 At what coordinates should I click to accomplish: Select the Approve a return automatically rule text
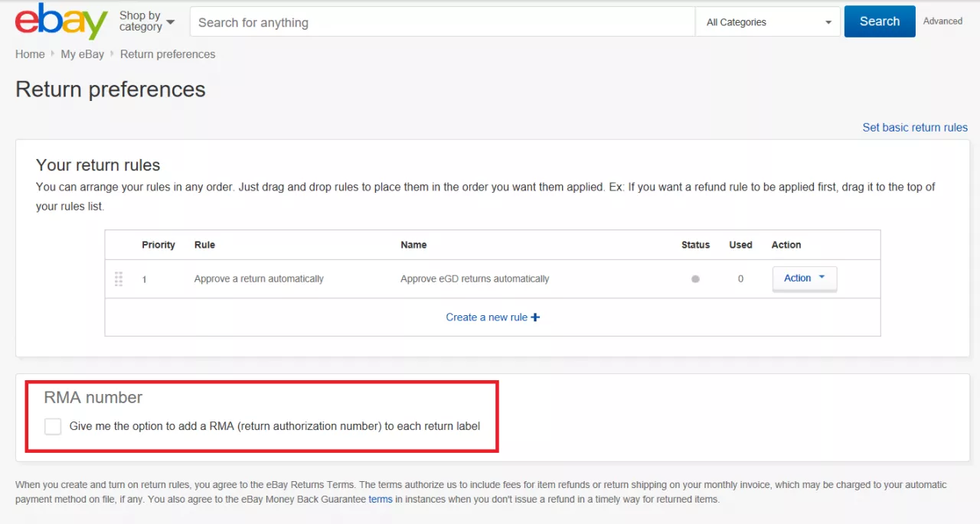[259, 279]
